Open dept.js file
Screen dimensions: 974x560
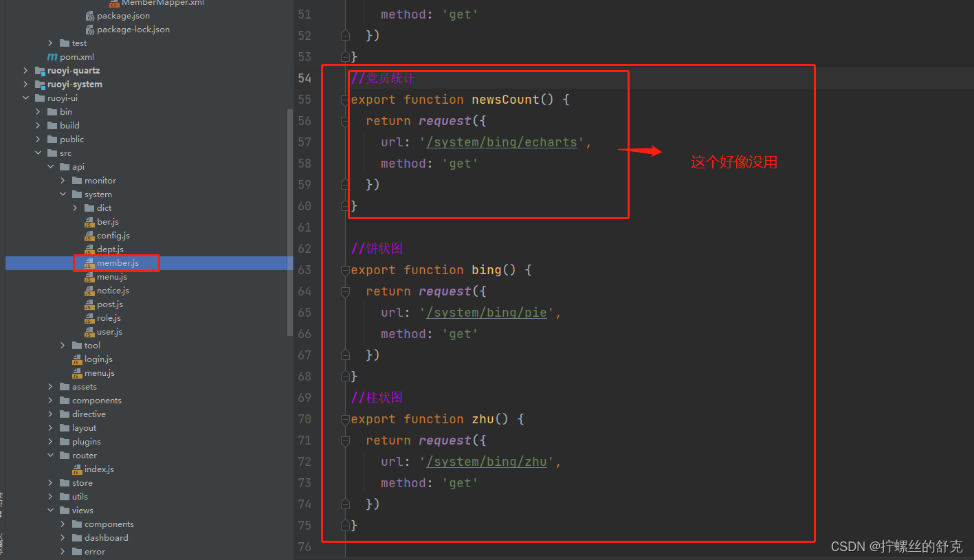point(110,249)
